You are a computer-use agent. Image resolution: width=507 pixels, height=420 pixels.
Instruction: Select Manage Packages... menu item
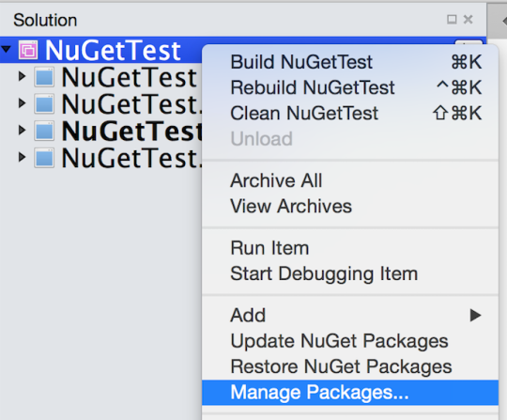click(350, 393)
